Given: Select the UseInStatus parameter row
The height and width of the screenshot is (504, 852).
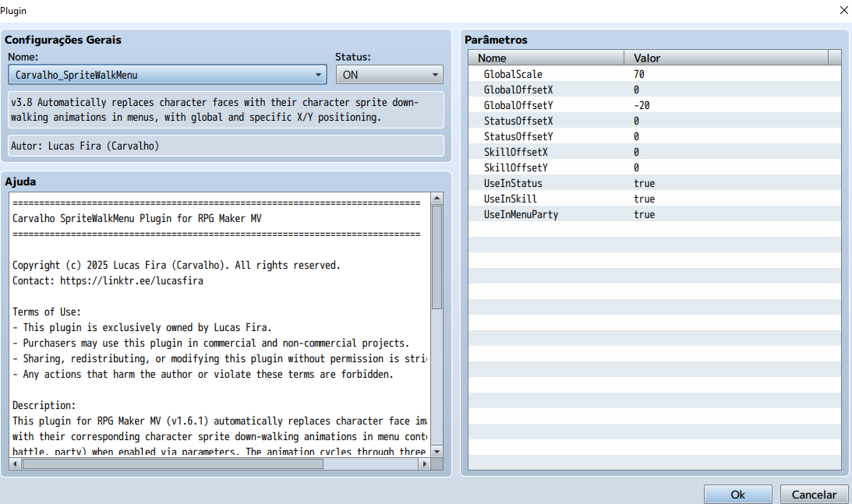Looking at the screenshot, I should 655,183.
